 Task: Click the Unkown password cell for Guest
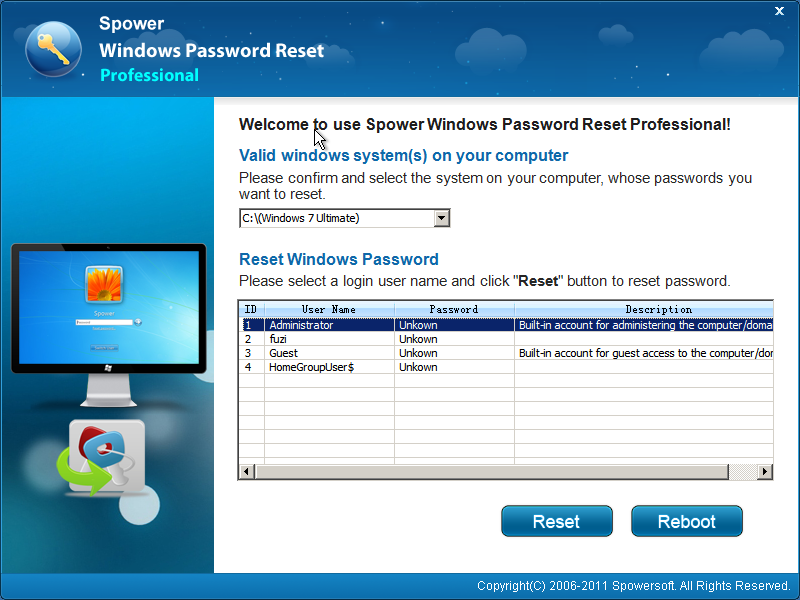[454, 353]
